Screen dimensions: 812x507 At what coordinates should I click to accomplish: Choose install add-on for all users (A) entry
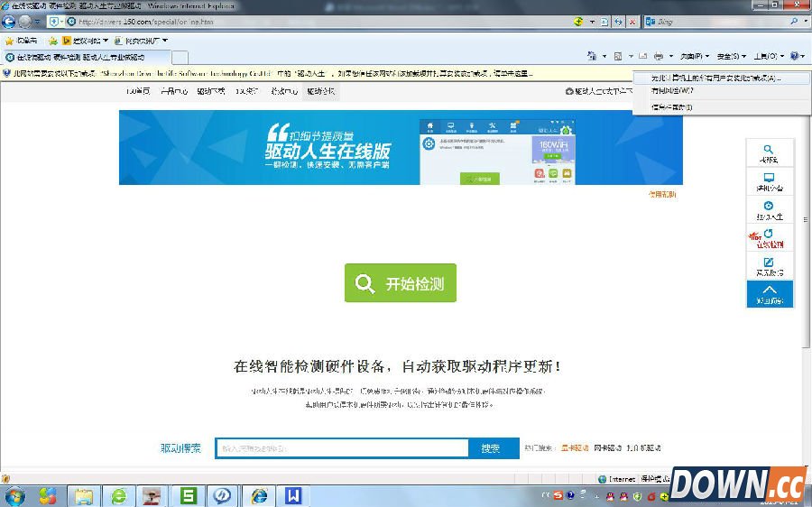point(722,78)
